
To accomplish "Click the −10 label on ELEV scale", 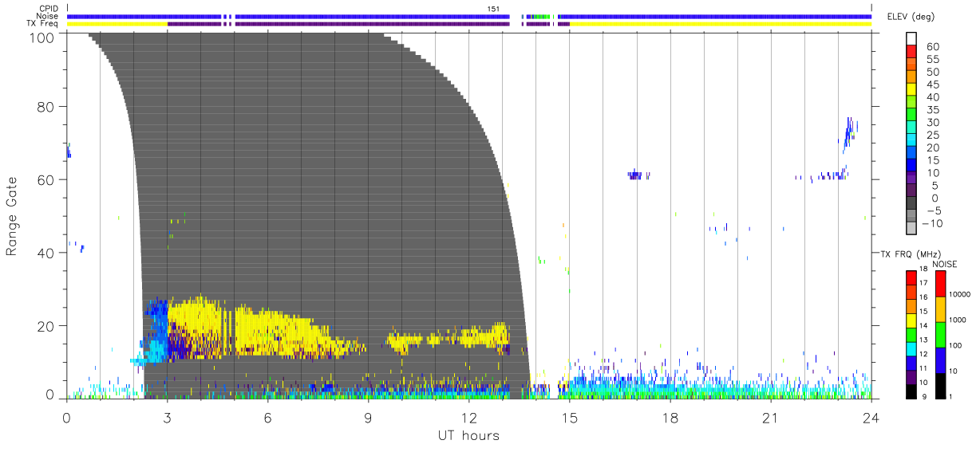I will tap(932, 224).
